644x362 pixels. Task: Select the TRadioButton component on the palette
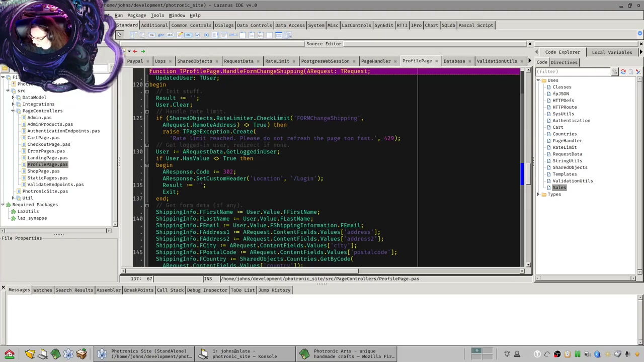[x=207, y=35]
